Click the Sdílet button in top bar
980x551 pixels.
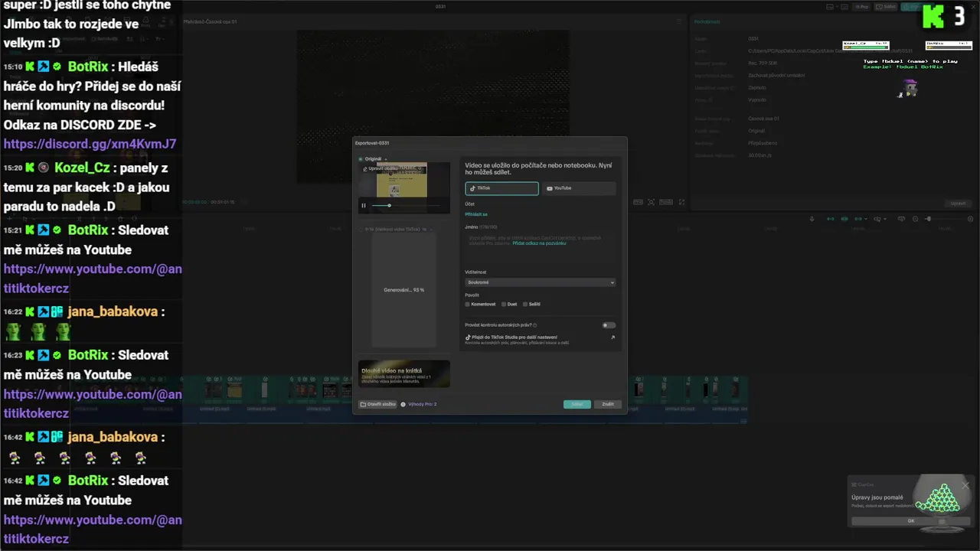pos(885,6)
